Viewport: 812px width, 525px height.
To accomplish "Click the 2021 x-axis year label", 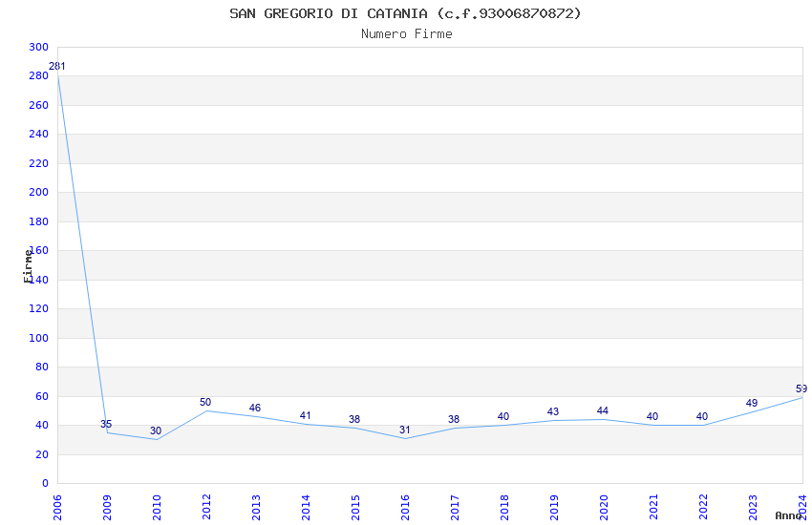I will click(x=654, y=508).
